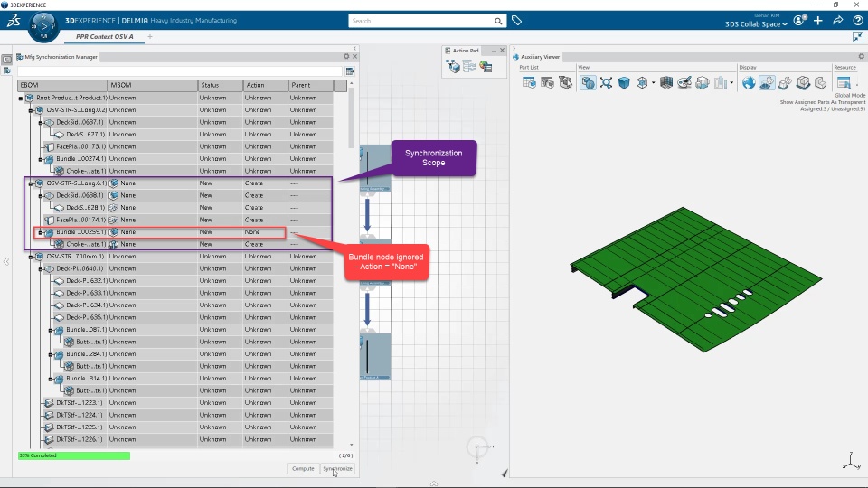868x488 pixels.
Task: Toggle first left sidebar panel icon
Action: click(6, 60)
